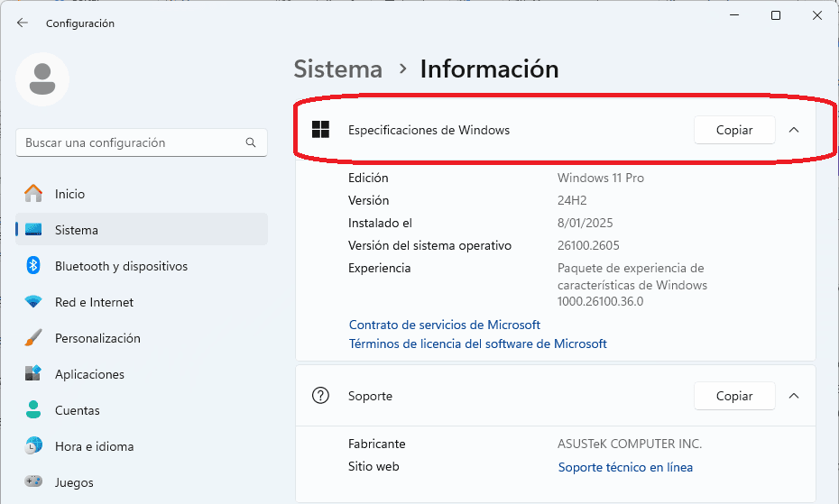This screenshot has height=504, width=839.
Task: Open Hora e idioma clock icon
Action: (x=33, y=445)
